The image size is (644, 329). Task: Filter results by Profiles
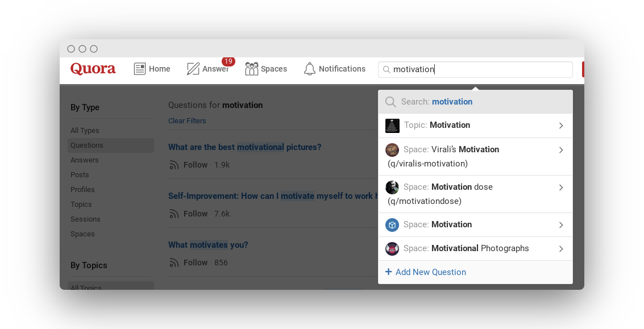click(82, 190)
